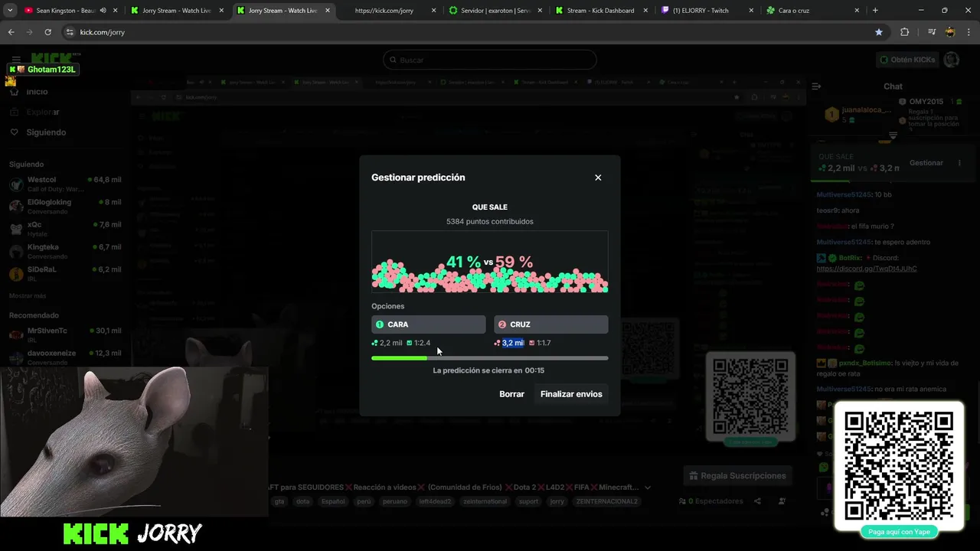Click the gta tag
This screenshot has height=551, width=980.
click(x=279, y=501)
